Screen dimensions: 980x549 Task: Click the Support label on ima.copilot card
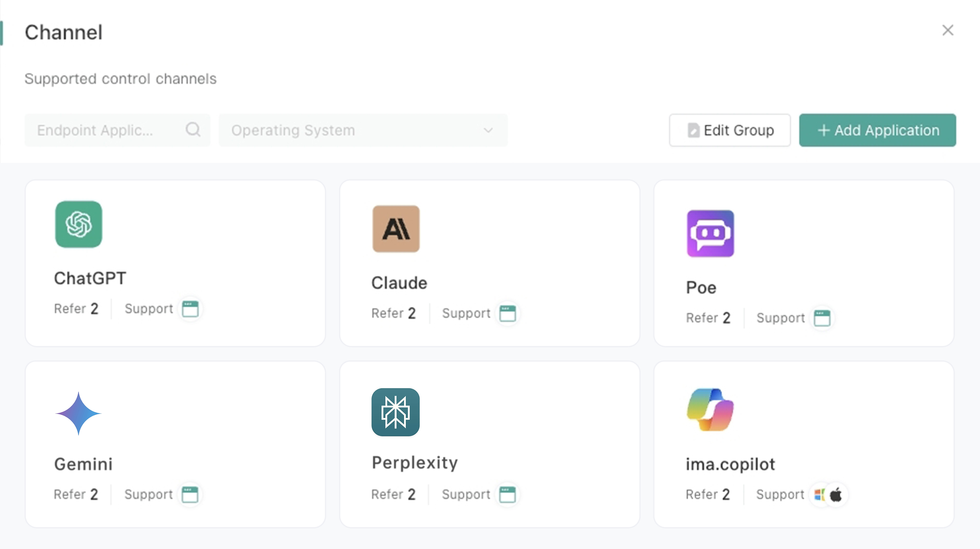[780, 494]
